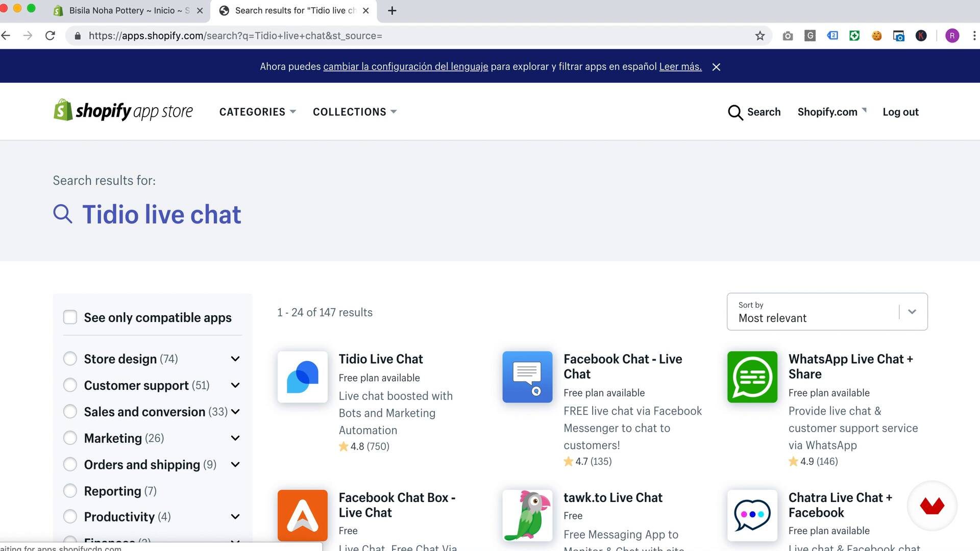The width and height of the screenshot is (980, 551).
Task: Open the Chatra Live Chat + Facebook title
Action: click(x=840, y=505)
